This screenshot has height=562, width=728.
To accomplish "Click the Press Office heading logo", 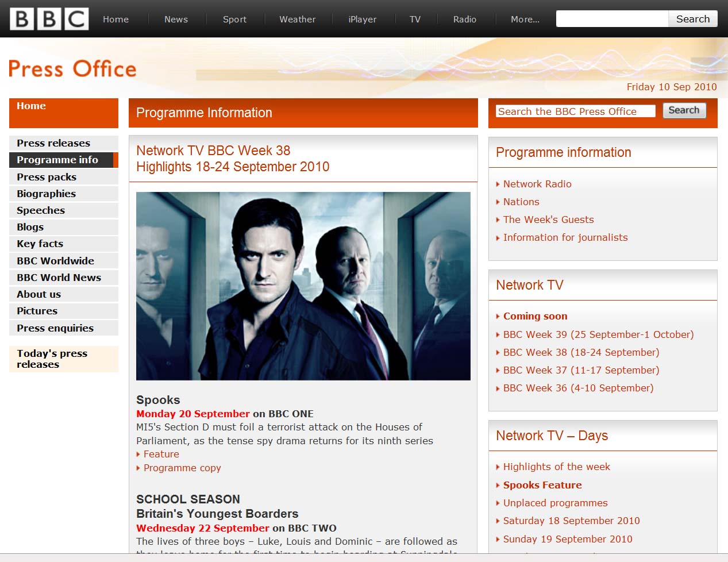I will [72, 69].
